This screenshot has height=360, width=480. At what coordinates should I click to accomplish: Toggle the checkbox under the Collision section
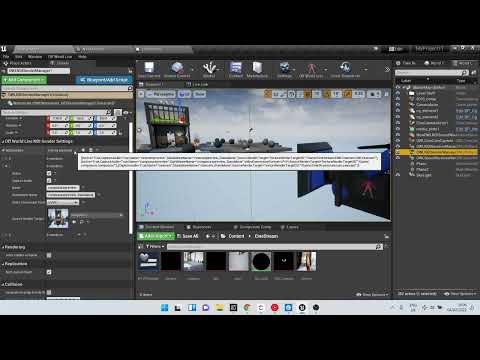[x=49, y=292]
